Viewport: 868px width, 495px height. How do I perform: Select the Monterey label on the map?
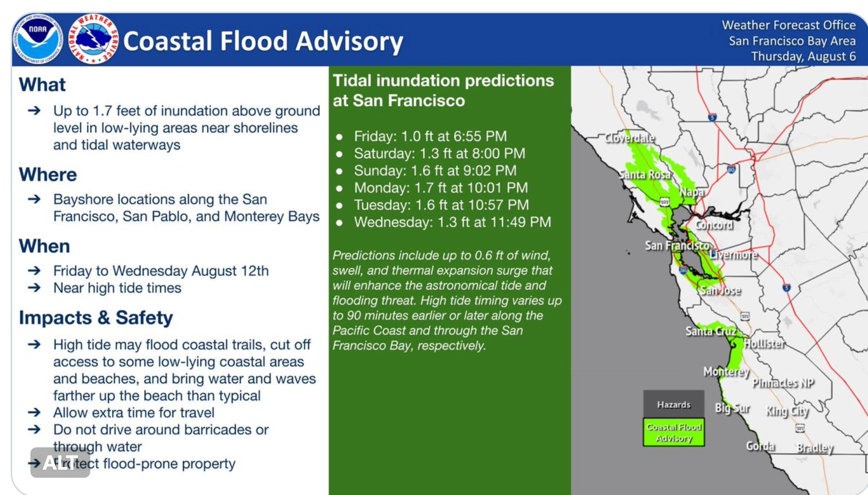(726, 372)
